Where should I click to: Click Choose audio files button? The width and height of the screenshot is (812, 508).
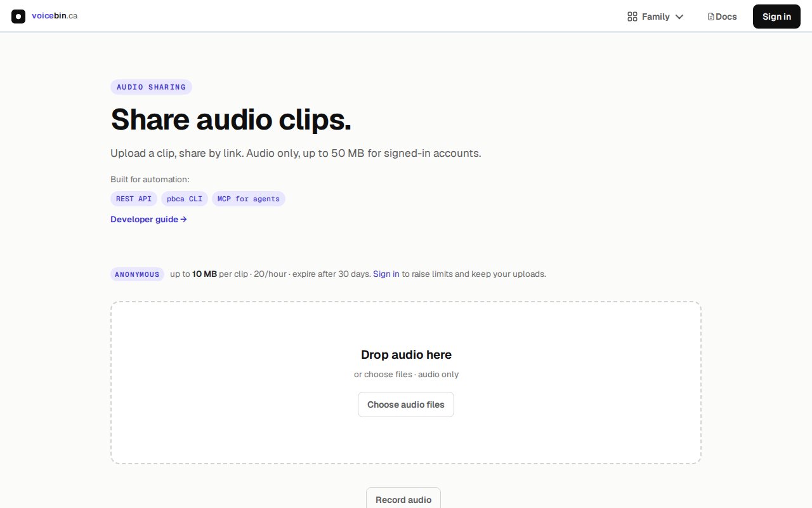[x=406, y=404]
